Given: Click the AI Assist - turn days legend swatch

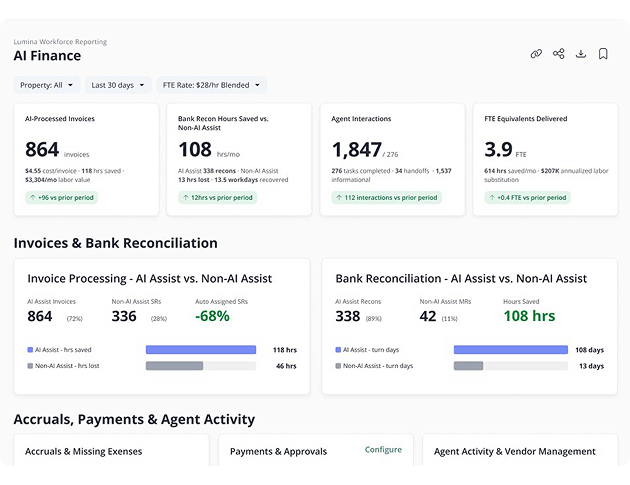Looking at the screenshot, I should tap(338, 350).
